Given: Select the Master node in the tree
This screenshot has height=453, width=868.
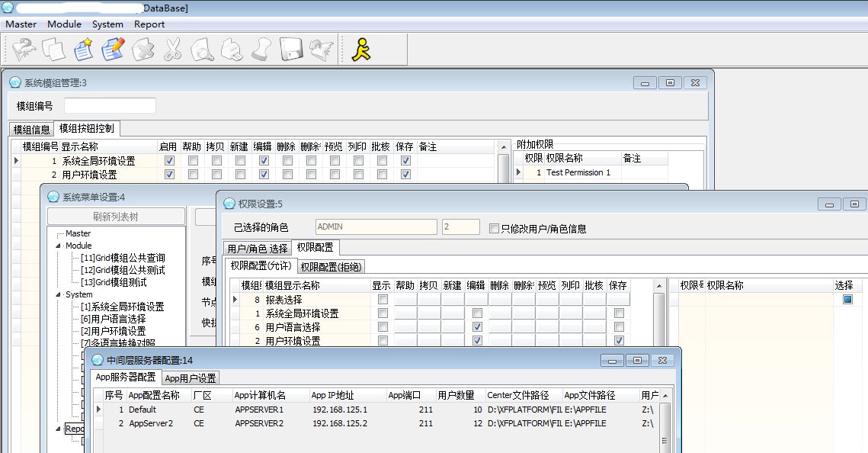Looking at the screenshot, I should (78, 233).
